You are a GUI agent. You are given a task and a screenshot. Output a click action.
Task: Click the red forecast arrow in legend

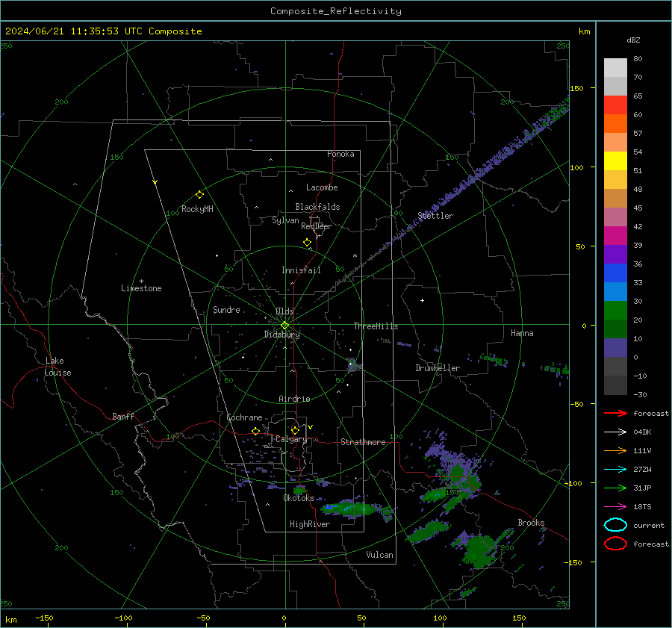coord(615,413)
